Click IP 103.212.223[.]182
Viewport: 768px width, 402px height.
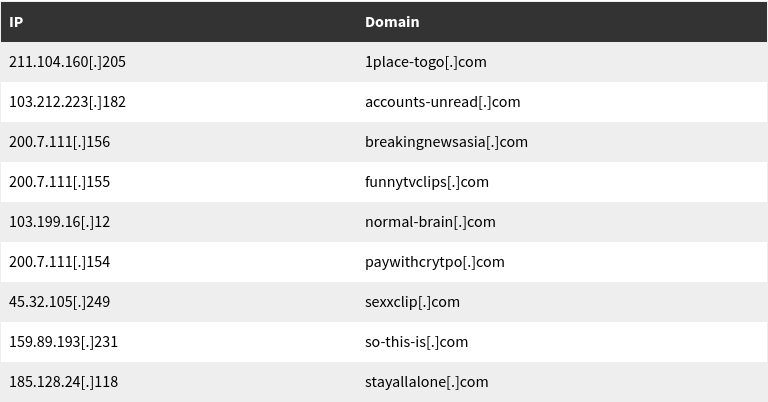[68, 102]
